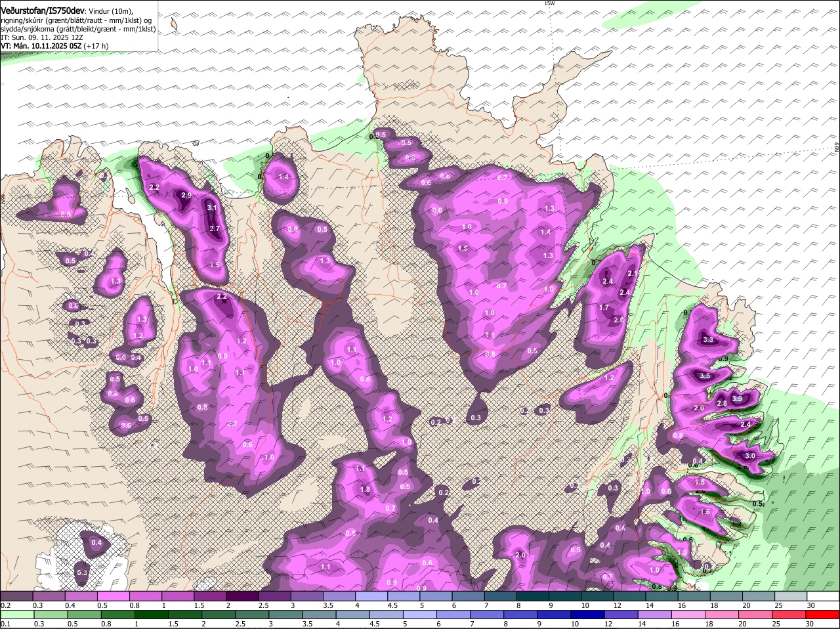Screen dimensions: 840x629
Task: Click the 2.7 precipitation value on the map
Action: [x=214, y=228]
